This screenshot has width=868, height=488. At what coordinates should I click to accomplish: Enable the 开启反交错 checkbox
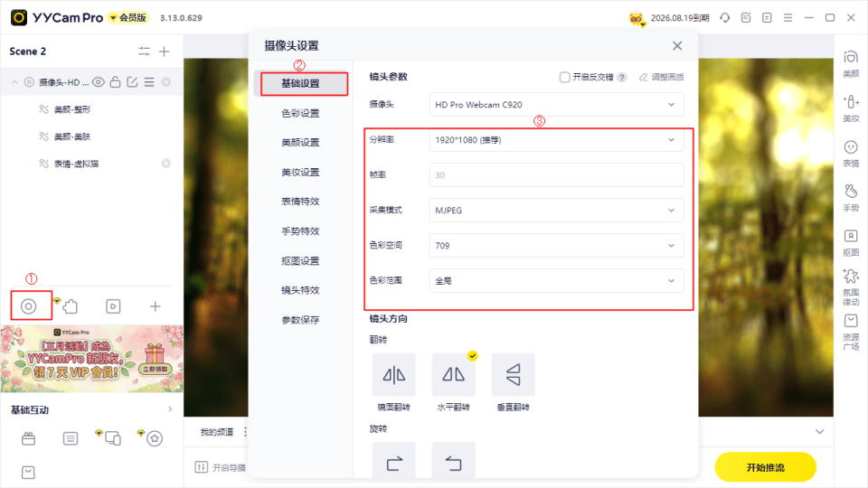(565, 78)
